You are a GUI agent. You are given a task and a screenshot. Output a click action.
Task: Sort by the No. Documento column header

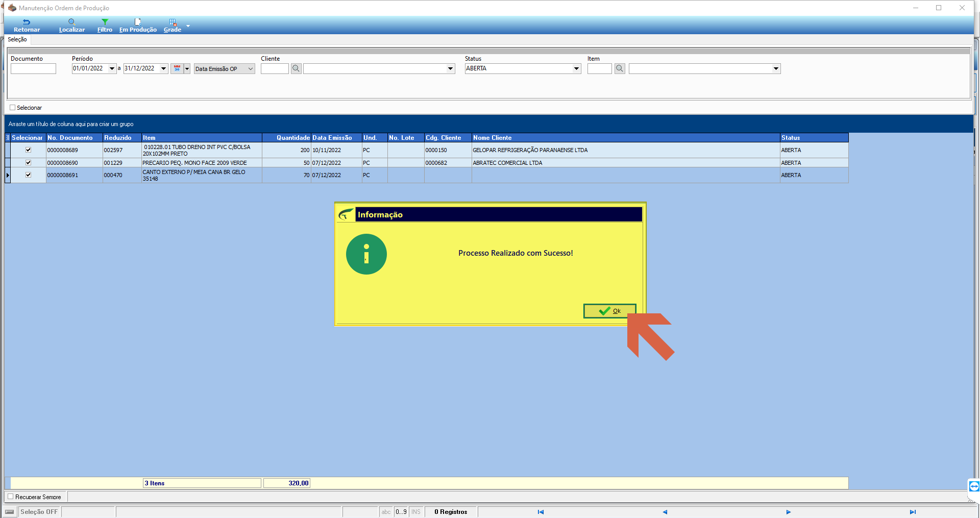pos(75,138)
